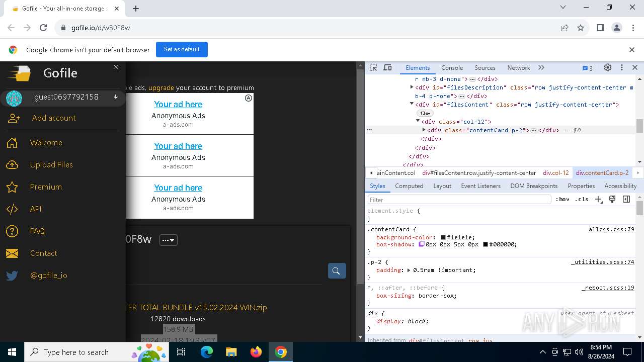644x362 pixels.
Task: Open Event Listeners tab
Action: click(481, 186)
